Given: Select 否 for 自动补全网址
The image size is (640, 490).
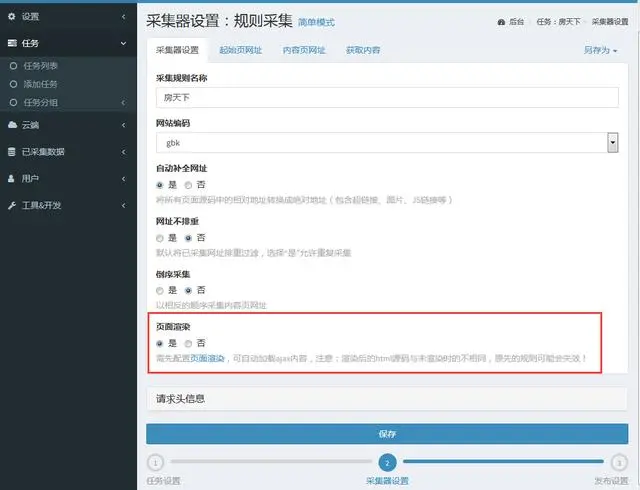Looking at the screenshot, I should pos(188,185).
